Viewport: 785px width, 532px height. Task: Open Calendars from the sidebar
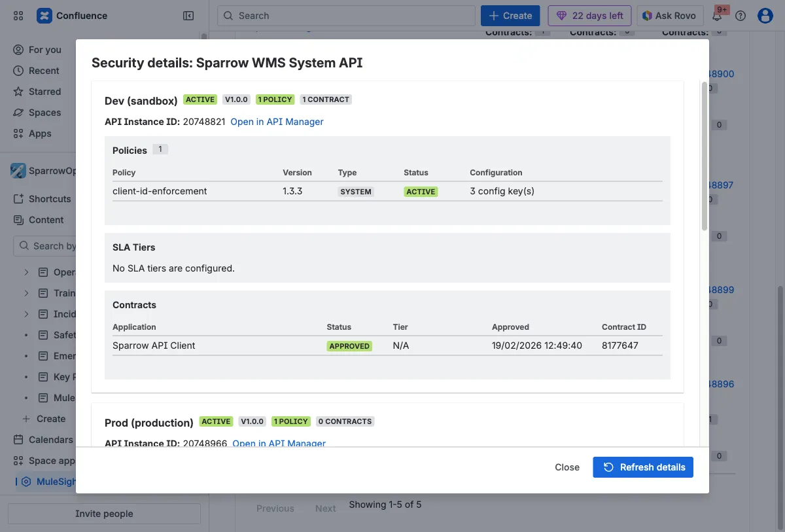pos(50,439)
